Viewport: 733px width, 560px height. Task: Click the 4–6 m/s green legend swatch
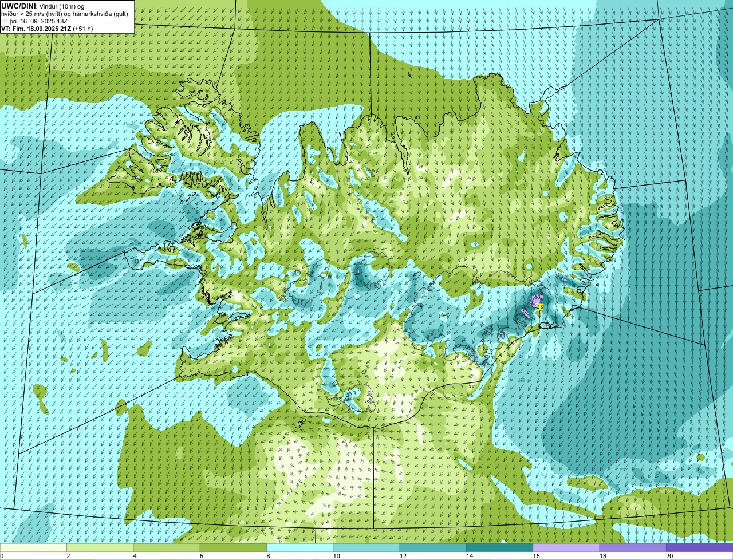pos(167,548)
